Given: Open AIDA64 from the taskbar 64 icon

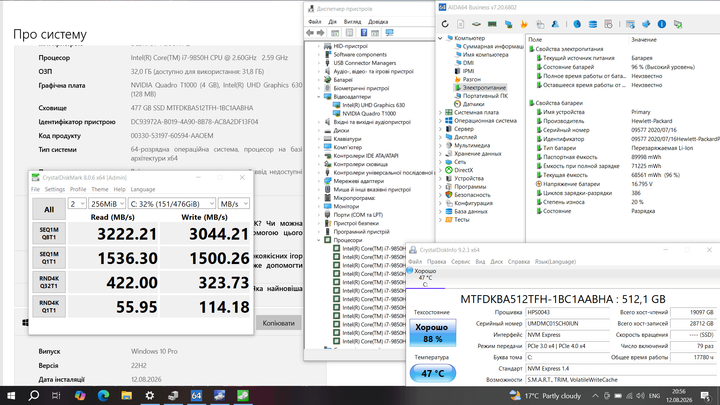Looking at the screenshot, I should click(x=196, y=395).
